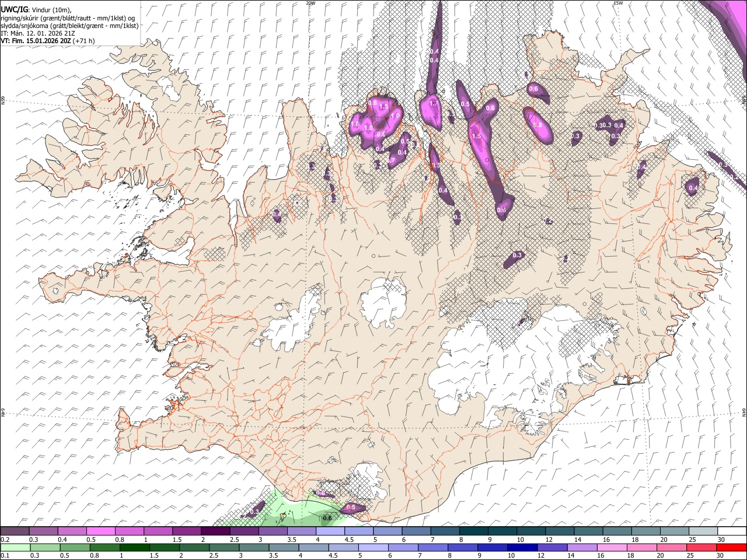Click the 'slydda/snjókoma' header line
Screen dimensions: 747x560
69,26
